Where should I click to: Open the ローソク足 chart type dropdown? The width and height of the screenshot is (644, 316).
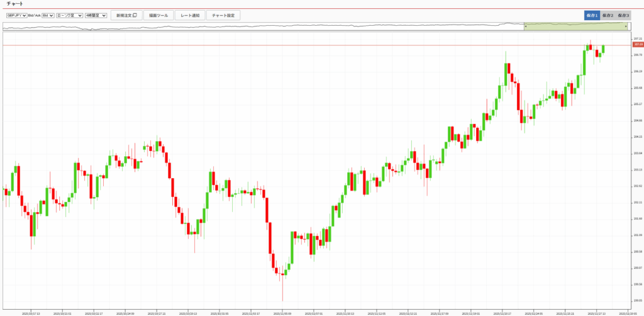pos(69,15)
